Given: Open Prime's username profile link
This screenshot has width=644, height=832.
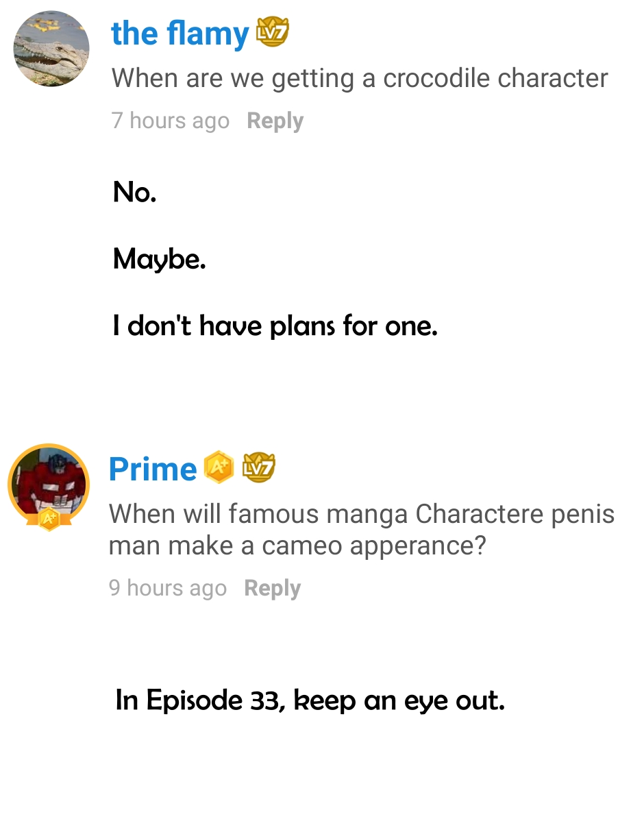Looking at the screenshot, I should (x=153, y=469).
